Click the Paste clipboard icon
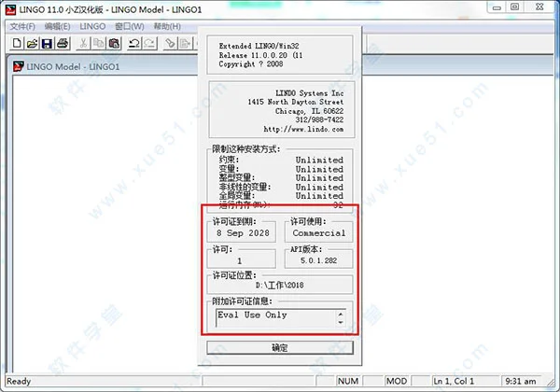The height and width of the screenshot is (392, 560). click(x=114, y=44)
